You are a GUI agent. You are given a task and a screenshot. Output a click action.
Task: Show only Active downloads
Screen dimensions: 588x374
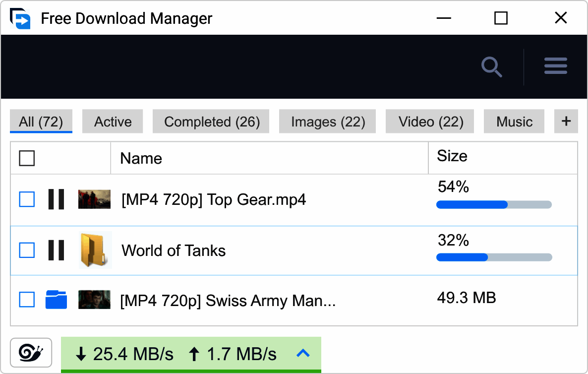pos(112,121)
